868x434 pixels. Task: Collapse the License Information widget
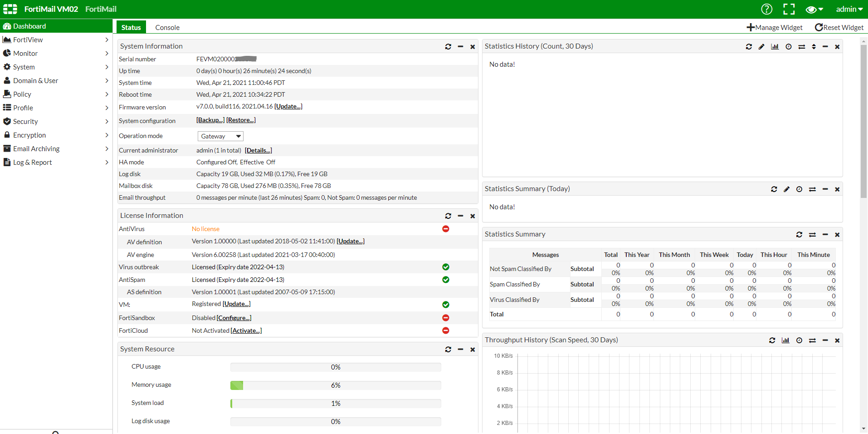[460, 216]
